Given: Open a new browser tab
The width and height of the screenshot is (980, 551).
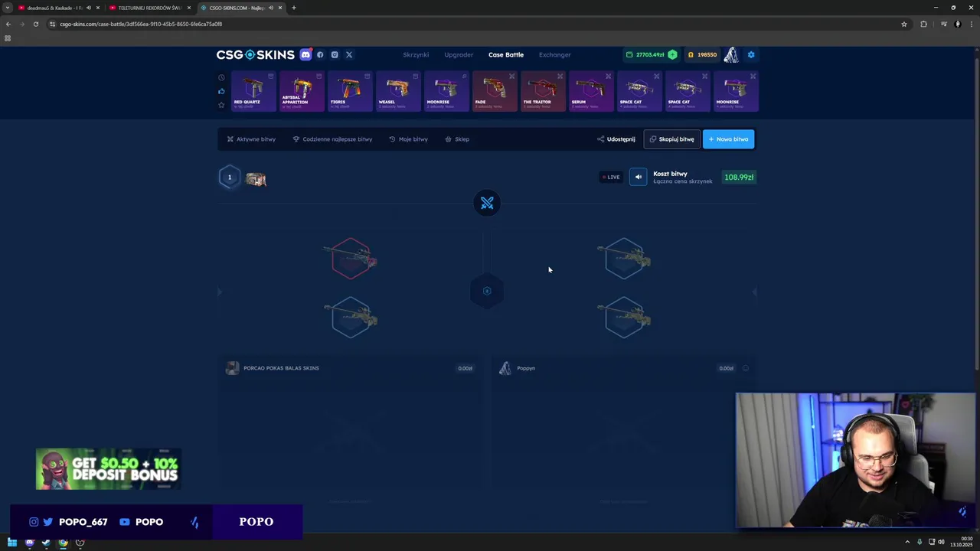Looking at the screenshot, I should click(294, 8).
